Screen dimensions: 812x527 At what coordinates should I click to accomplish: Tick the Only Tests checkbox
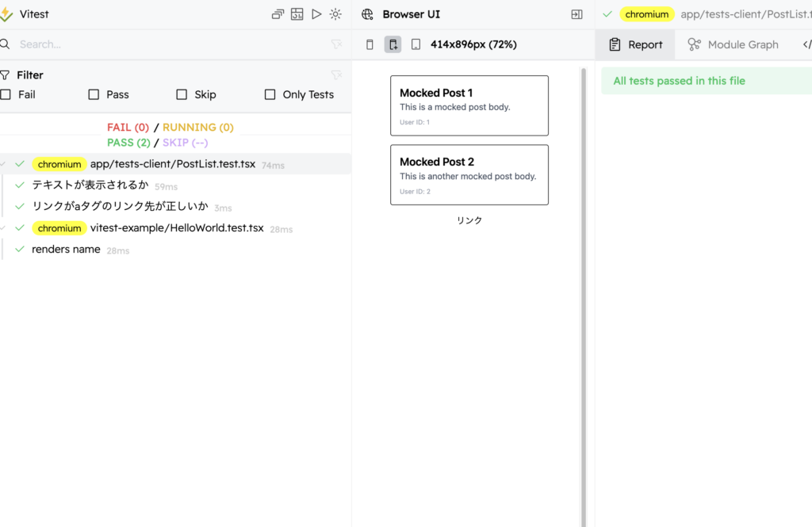(x=270, y=94)
